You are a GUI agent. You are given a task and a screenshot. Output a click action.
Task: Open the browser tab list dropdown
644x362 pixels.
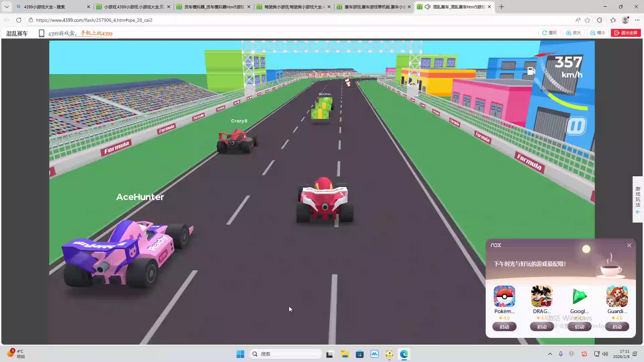(6, 7)
